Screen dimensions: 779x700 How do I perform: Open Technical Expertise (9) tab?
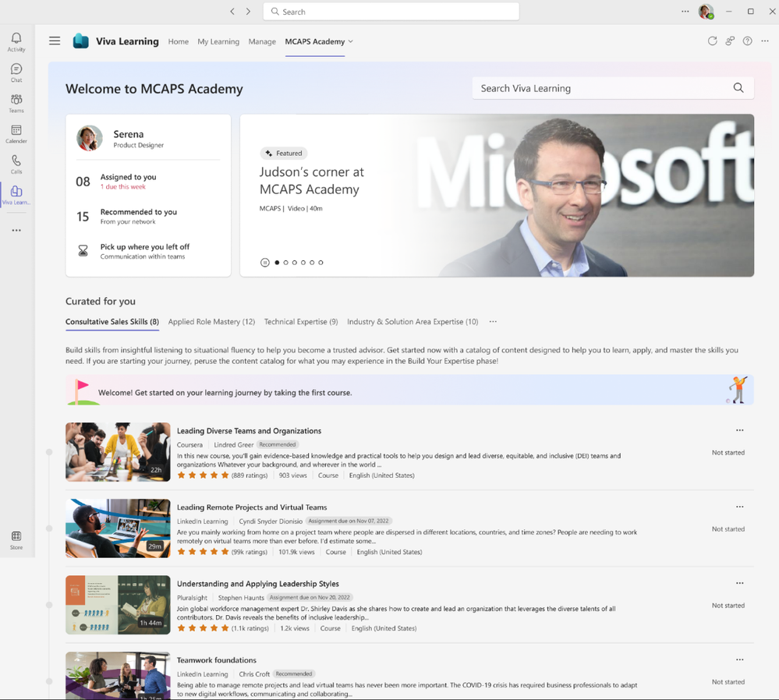pos(301,321)
